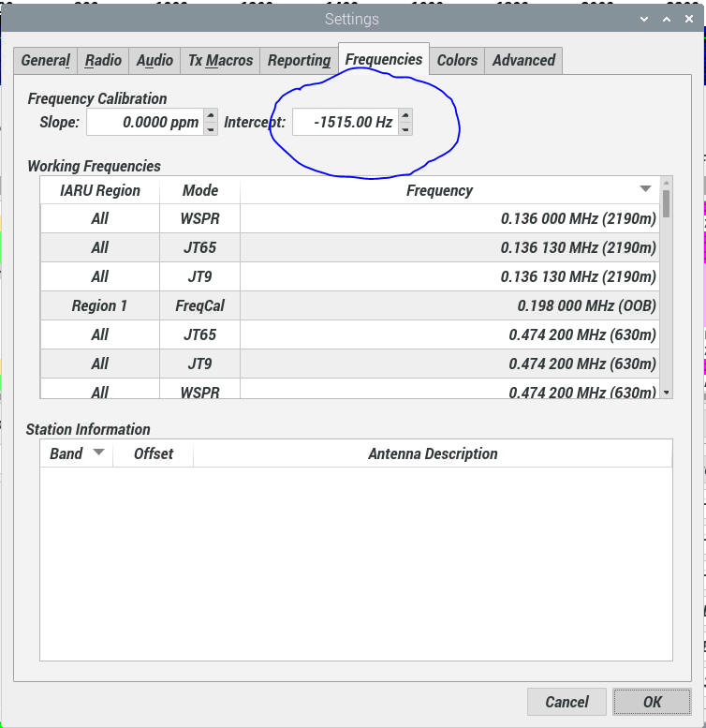
Task: Click Intercept spinbox up arrow
Action: point(404,115)
